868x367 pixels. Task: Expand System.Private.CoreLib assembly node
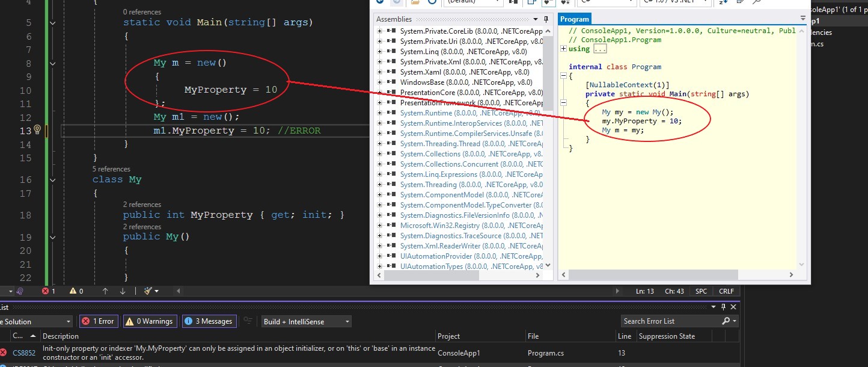tap(379, 31)
